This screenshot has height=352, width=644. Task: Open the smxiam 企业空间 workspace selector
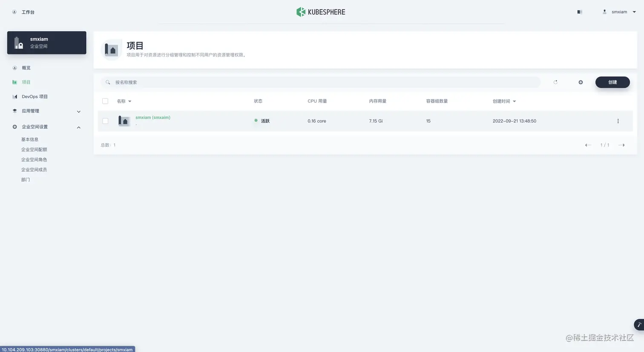47,43
